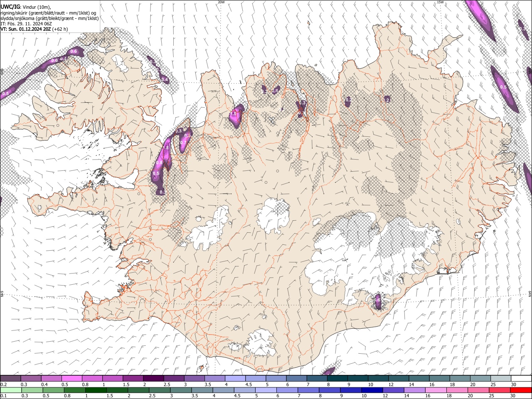Click the Langjökull glacier white area
Screen dimensions: 532x399
point(208,229)
